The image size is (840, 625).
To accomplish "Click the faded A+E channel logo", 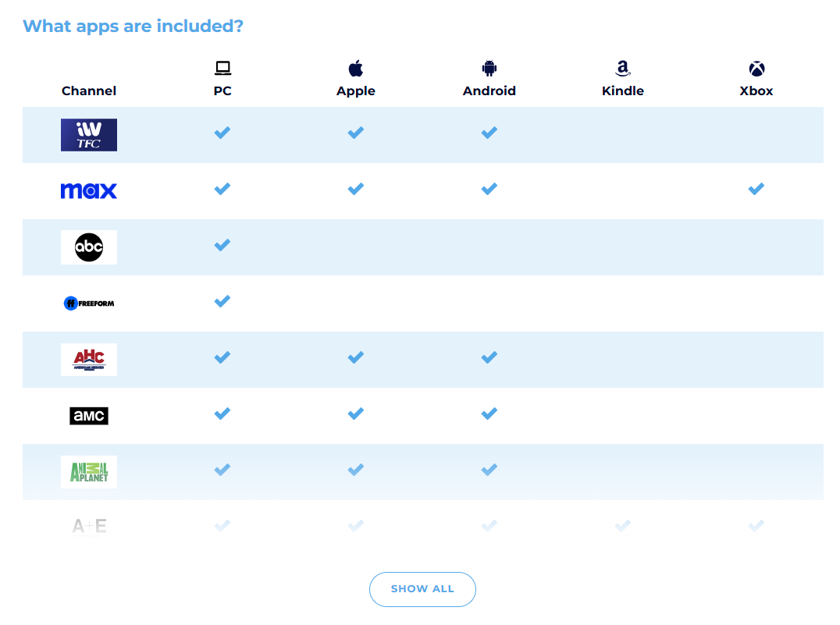I will [89, 527].
